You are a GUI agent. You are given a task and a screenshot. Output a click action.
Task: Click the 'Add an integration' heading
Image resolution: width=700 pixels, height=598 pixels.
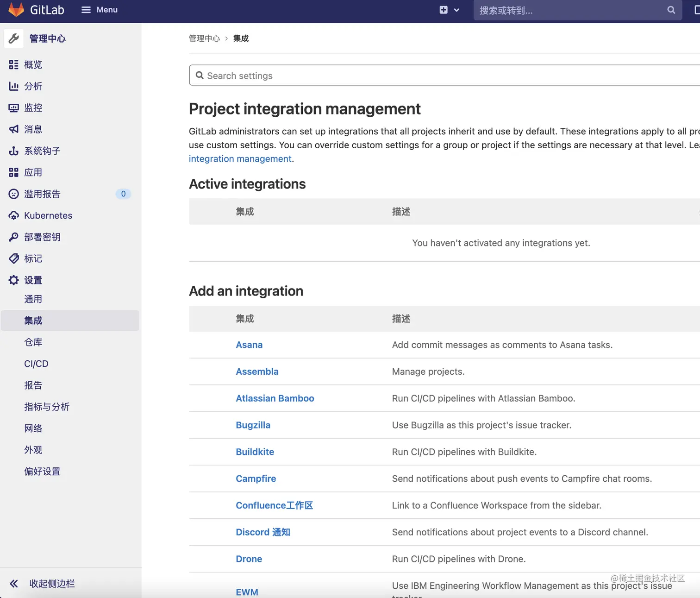tap(246, 291)
